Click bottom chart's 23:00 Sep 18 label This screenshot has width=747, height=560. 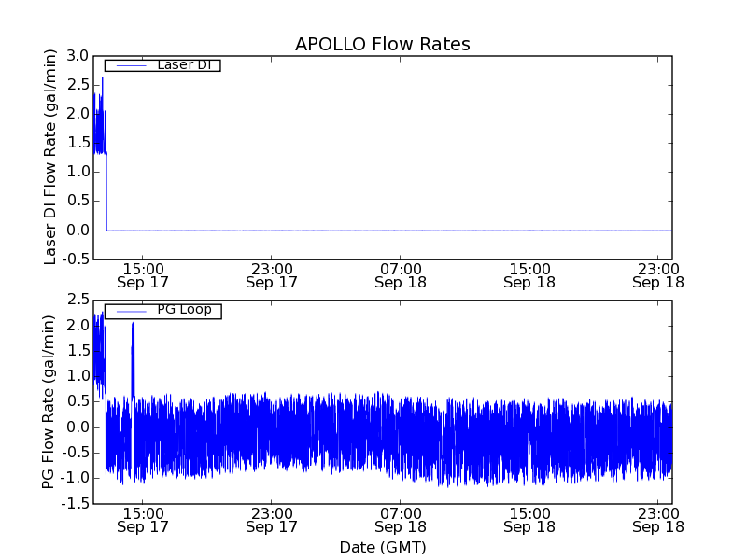[658, 520]
